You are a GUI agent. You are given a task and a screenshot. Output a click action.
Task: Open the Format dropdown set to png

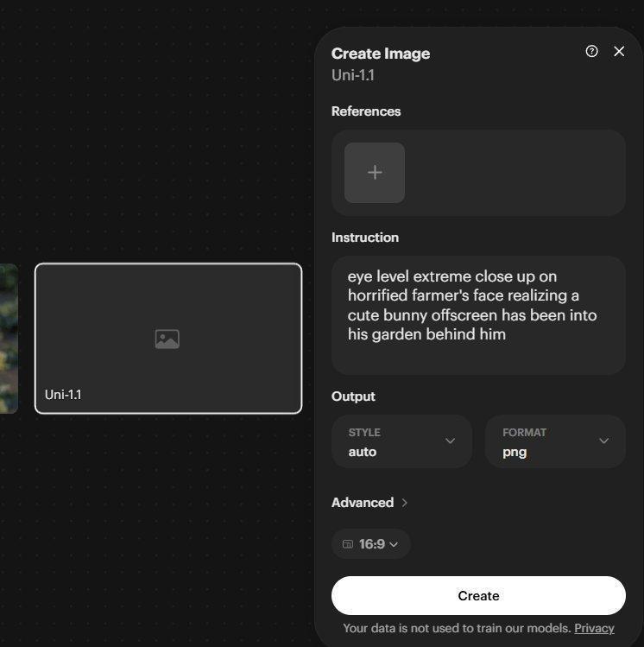pyautogui.click(x=555, y=441)
